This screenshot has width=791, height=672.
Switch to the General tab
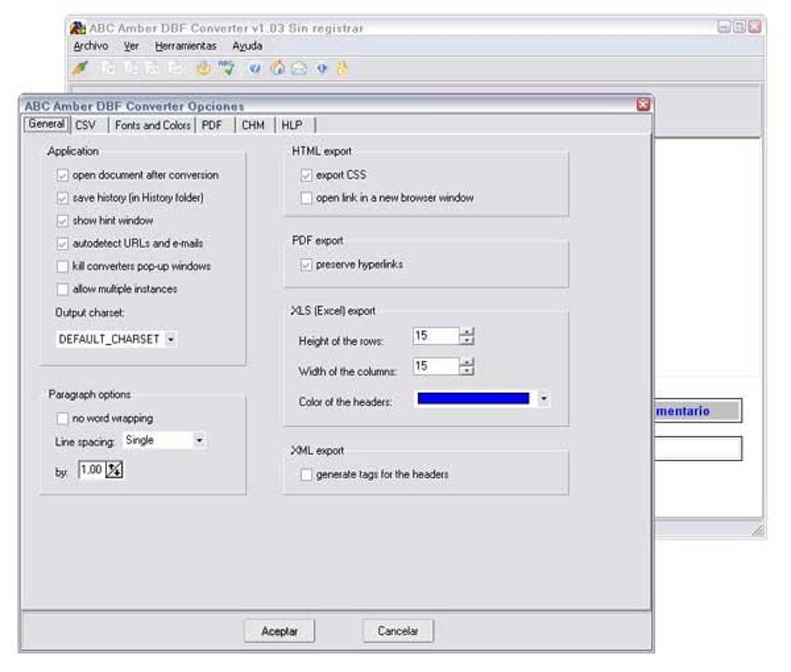[47, 124]
